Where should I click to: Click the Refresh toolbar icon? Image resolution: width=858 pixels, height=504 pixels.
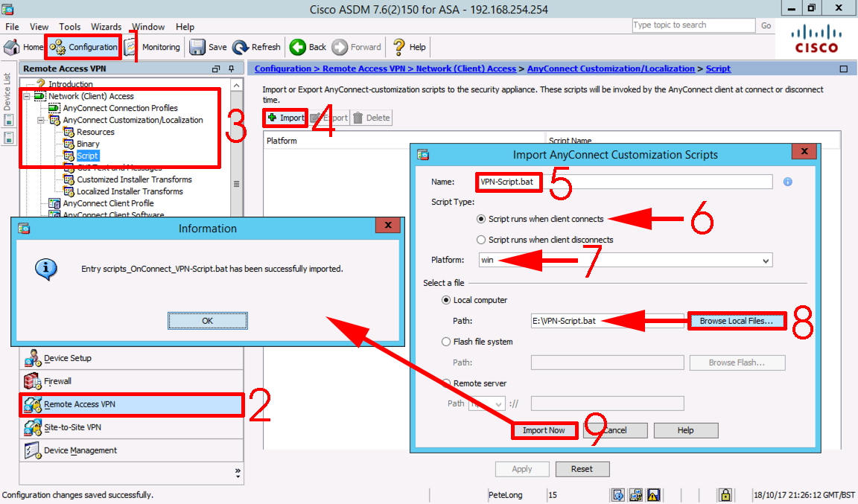241,47
